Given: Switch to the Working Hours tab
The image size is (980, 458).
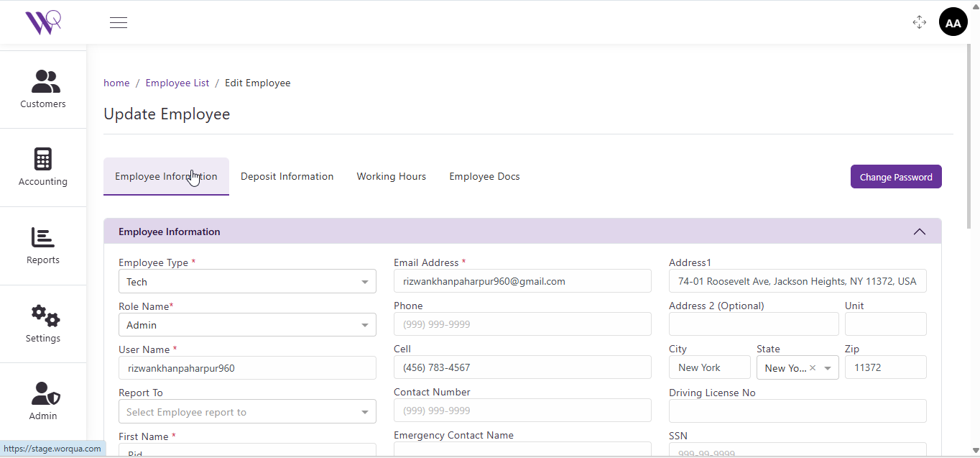Looking at the screenshot, I should point(391,177).
